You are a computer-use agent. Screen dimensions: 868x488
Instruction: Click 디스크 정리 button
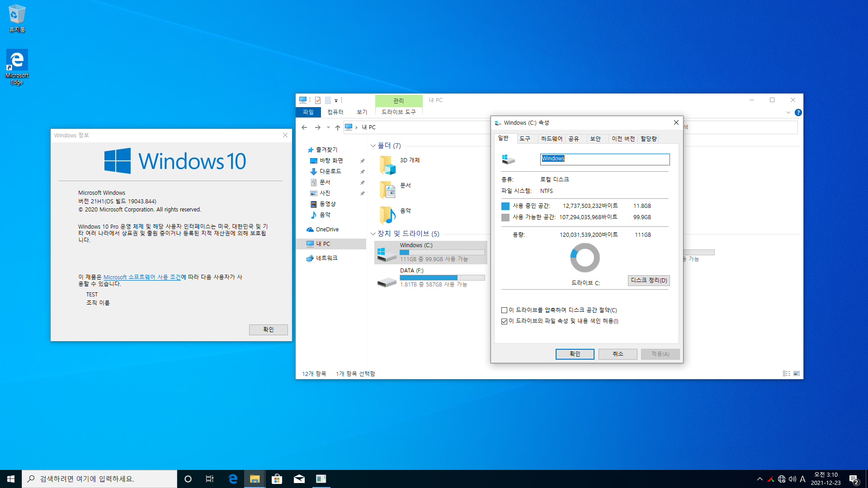(x=649, y=281)
